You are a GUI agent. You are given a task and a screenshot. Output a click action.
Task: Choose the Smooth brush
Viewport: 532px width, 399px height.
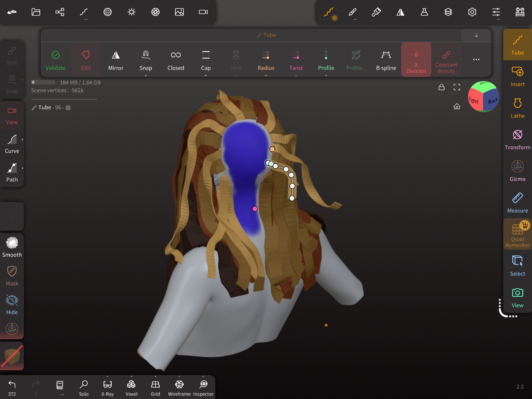12,247
